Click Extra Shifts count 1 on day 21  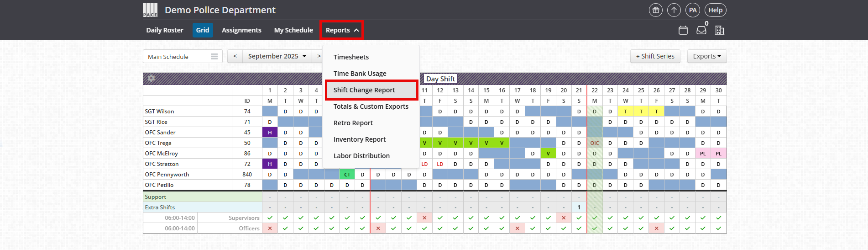tap(579, 207)
